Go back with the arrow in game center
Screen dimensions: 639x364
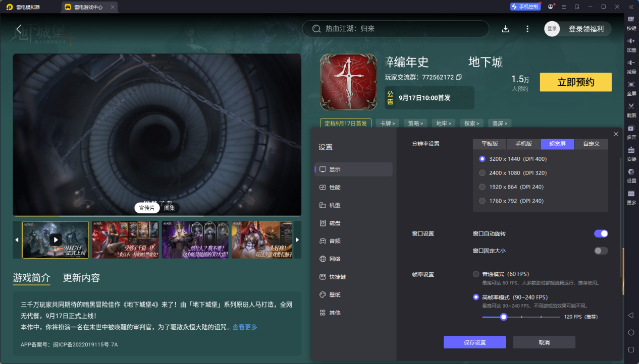pos(19,29)
